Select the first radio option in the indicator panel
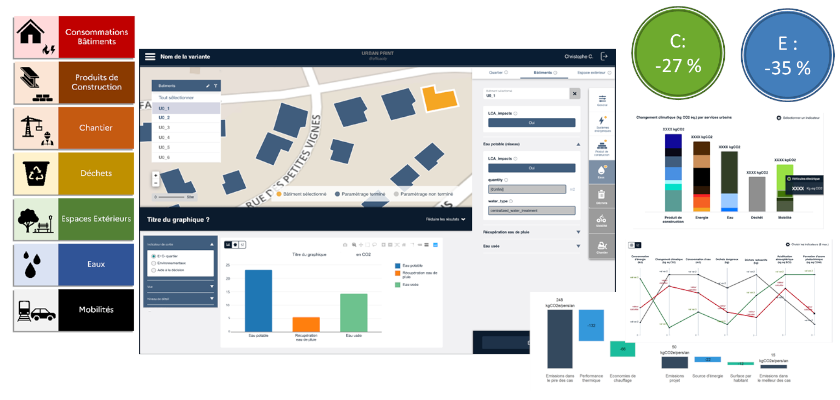 pos(152,256)
